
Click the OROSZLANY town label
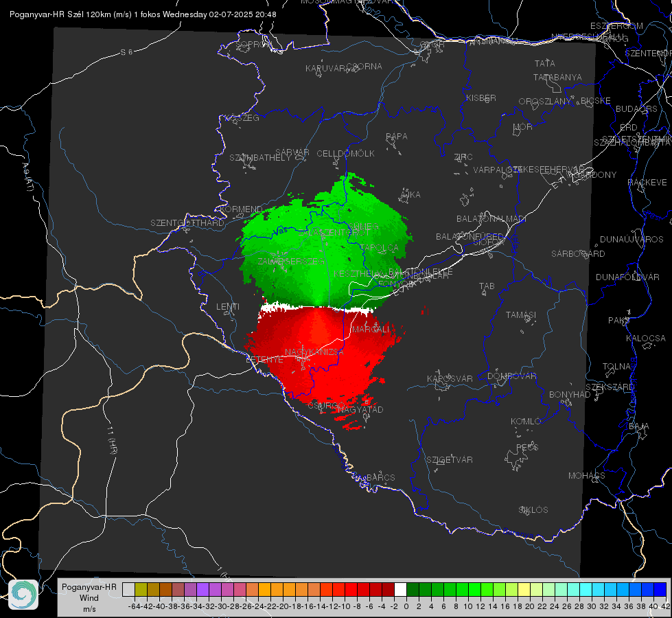point(545,102)
